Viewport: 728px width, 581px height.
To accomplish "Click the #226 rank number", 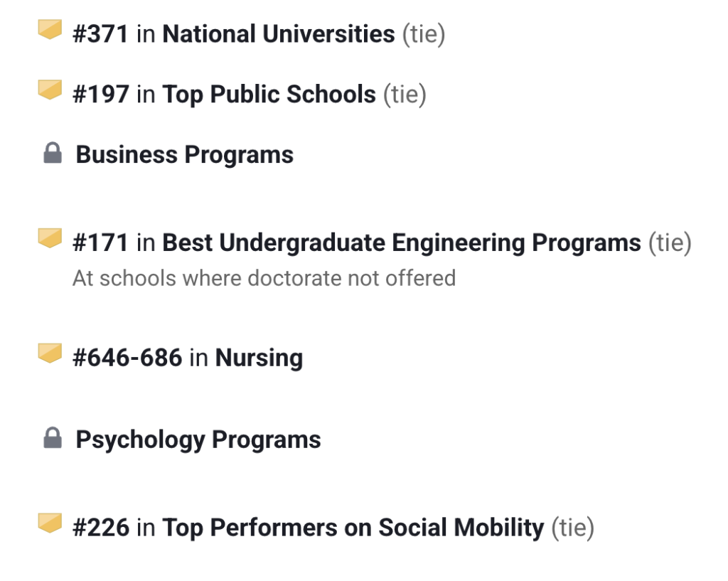I will coord(101,528).
